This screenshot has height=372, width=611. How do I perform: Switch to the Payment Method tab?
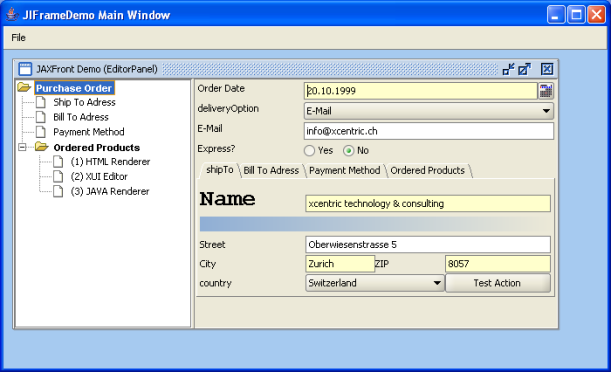[x=344, y=170]
